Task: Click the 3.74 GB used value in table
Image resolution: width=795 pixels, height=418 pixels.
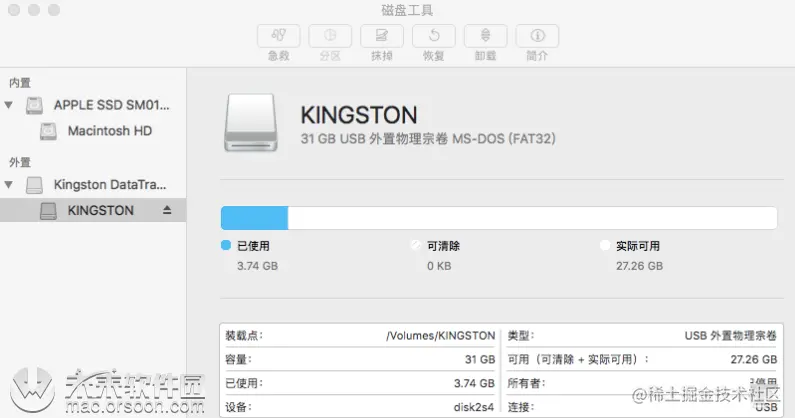Action: 474,383
